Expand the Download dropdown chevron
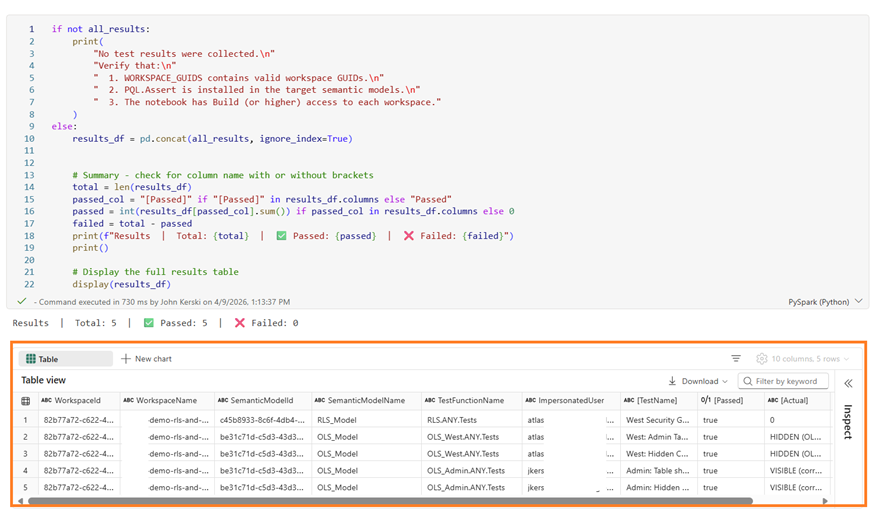 (x=725, y=382)
